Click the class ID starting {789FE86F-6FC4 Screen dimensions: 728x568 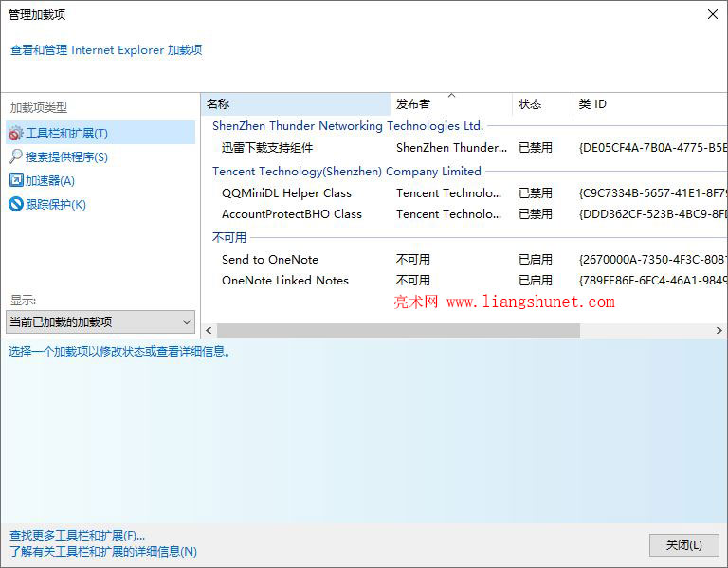tap(653, 281)
